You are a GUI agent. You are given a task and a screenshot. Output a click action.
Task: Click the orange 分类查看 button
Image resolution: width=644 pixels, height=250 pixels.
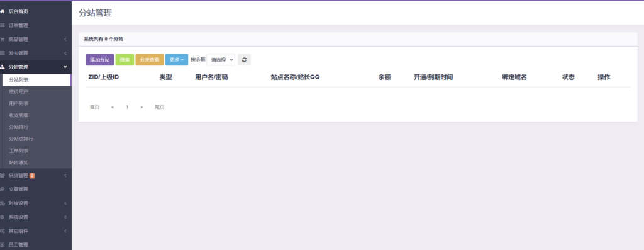(x=150, y=60)
